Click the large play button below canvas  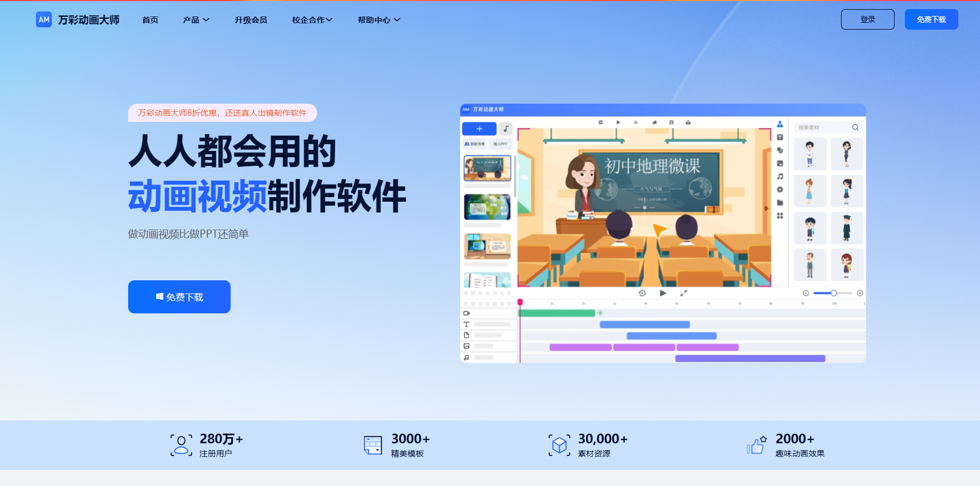click(663, 293)
